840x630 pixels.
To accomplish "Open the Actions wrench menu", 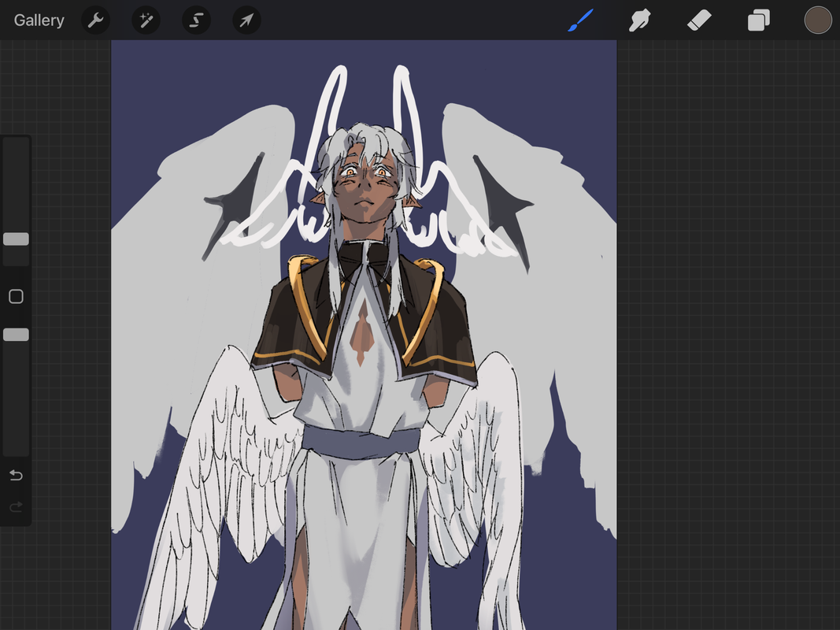I will coord(95,20).
